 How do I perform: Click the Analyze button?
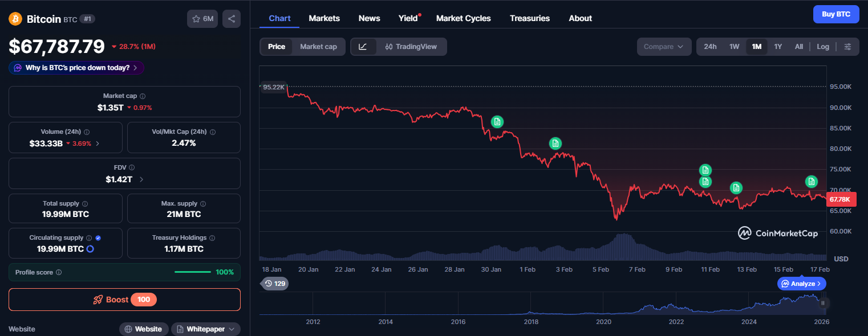(801, 283)
